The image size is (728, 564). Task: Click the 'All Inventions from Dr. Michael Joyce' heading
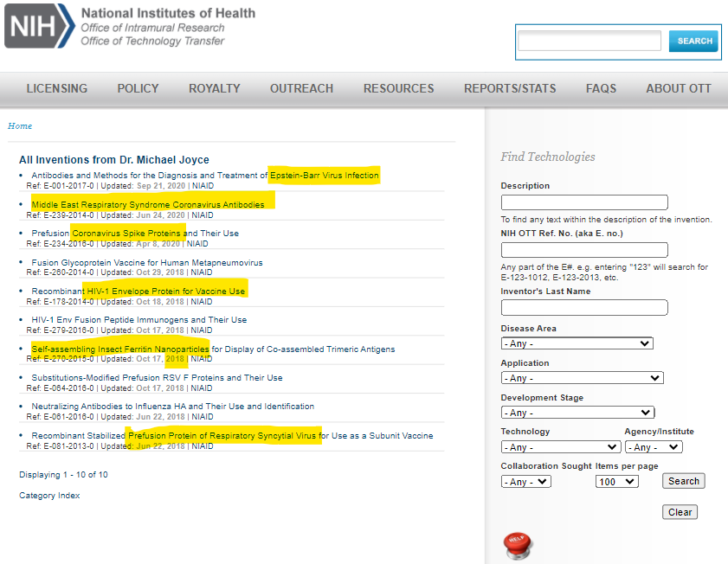point(114,160)
